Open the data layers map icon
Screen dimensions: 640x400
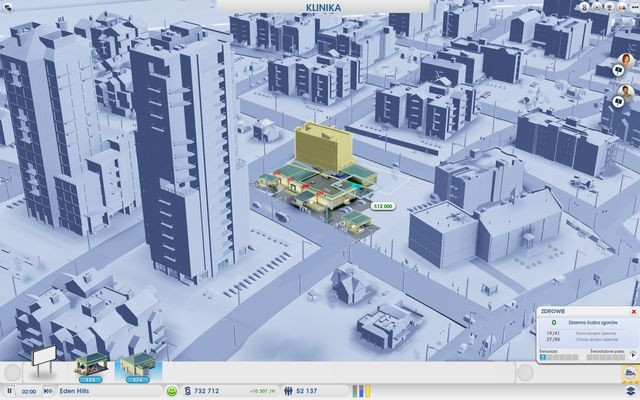[631, 391]
